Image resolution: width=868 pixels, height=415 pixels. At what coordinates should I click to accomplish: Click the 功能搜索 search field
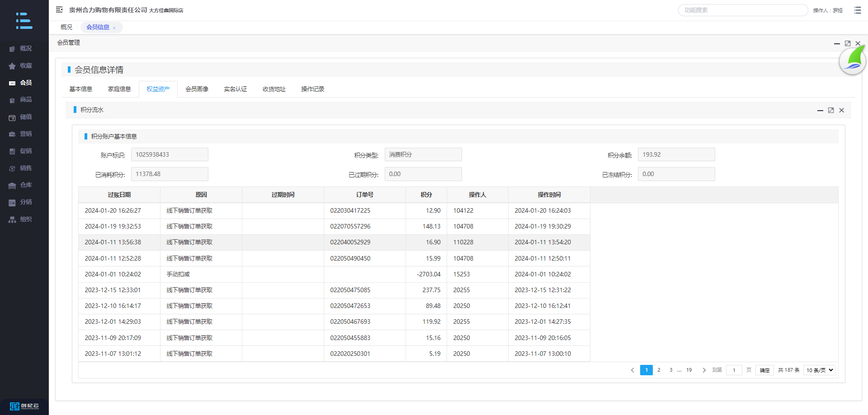742,10
